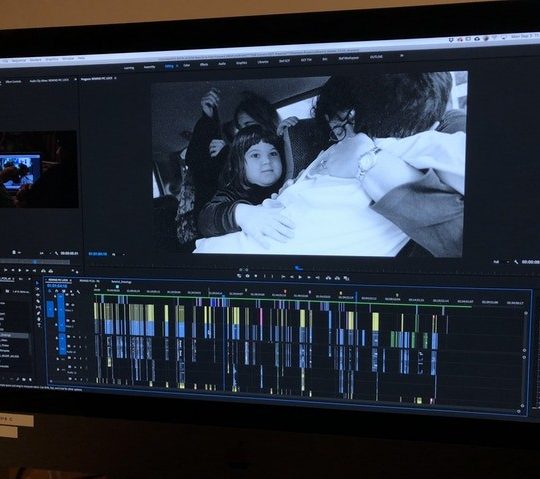Screen dimensions: 540x479
Task: Toggle nest-or-individual-clips insert mode in timeline
Action: coord(49,291)
